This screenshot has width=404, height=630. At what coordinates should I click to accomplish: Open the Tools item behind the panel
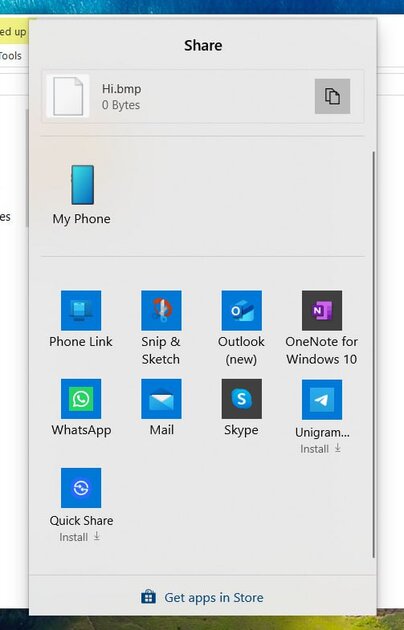(x=11, y=56)
